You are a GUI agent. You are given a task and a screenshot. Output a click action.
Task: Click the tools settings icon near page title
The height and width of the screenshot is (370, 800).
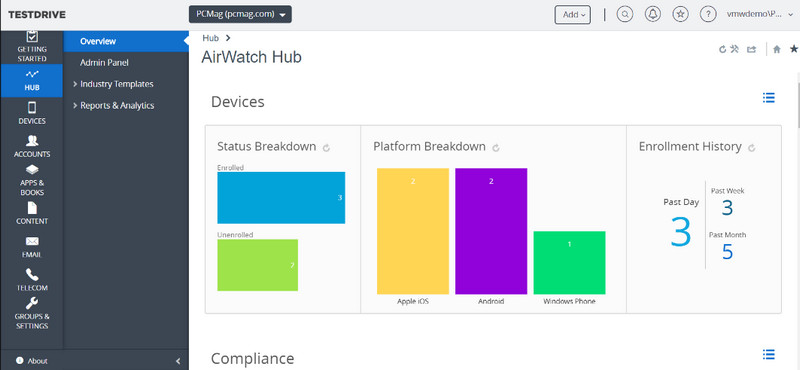coord(735,50)
